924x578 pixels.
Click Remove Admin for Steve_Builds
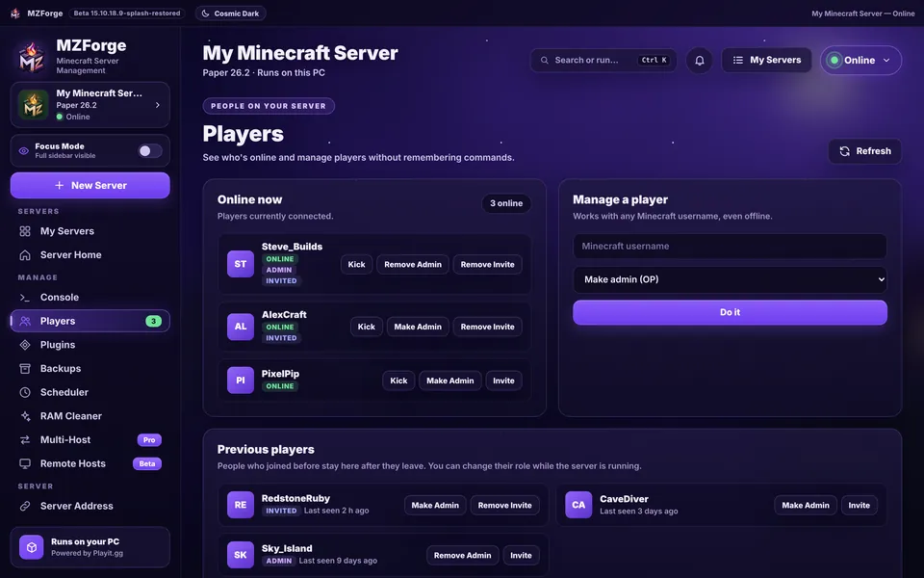click(x=413, y=264)
